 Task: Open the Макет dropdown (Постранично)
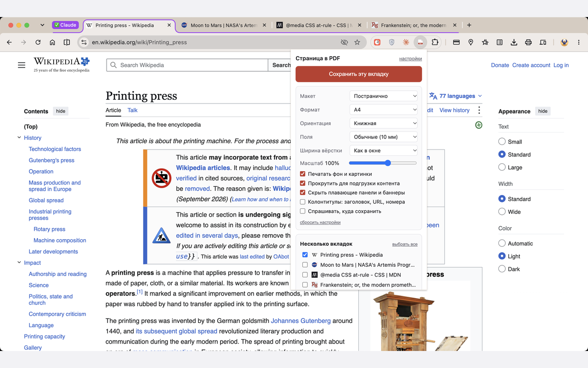(x=384, y=96)
